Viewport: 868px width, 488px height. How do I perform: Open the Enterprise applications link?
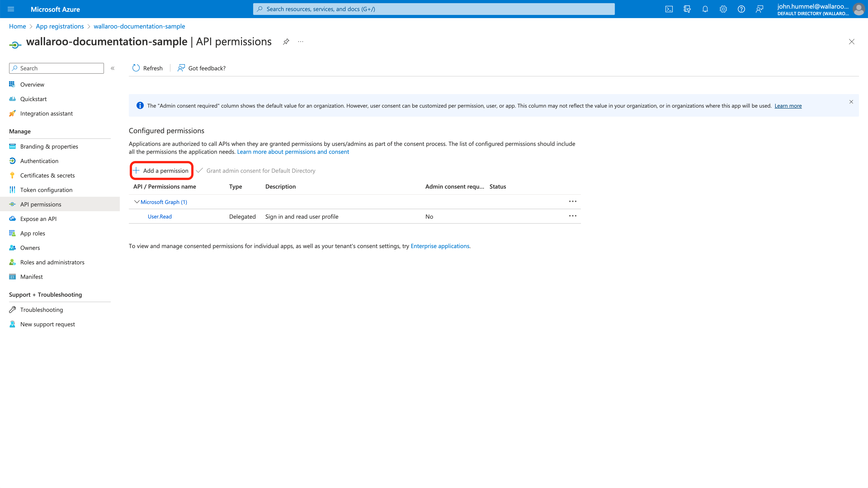440,246
